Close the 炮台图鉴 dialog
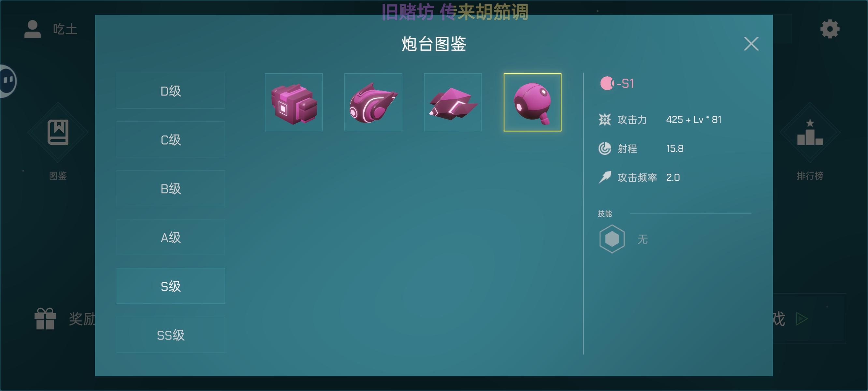The height and width of the screenshot is (391, 868). [751, 44]
